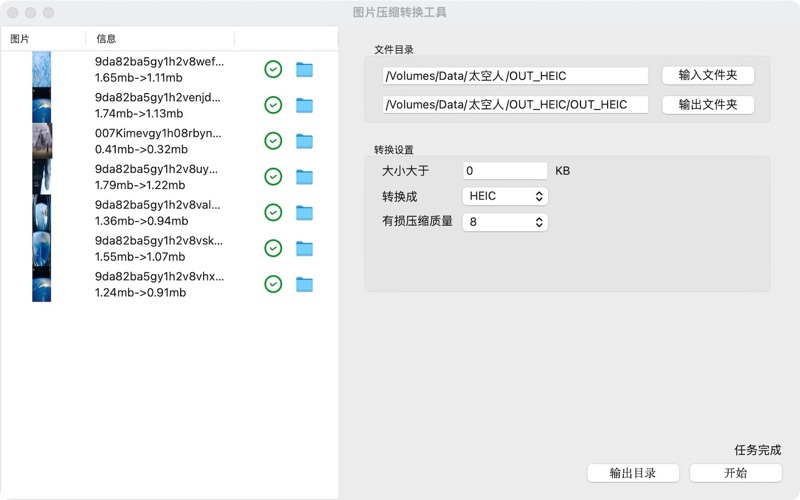Click the input folder path field
This screenshot has width=800, height=500.
515,75
